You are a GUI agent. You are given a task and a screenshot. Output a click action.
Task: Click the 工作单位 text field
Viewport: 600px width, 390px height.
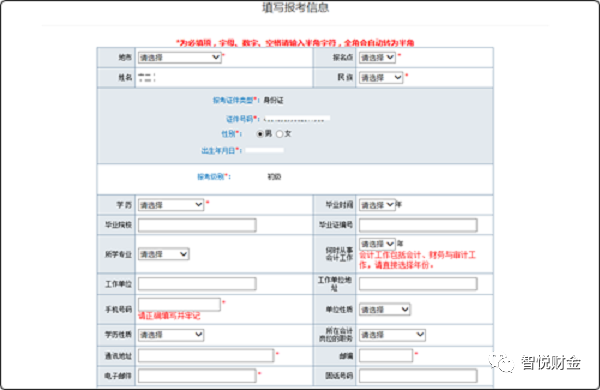click(197, 284)
